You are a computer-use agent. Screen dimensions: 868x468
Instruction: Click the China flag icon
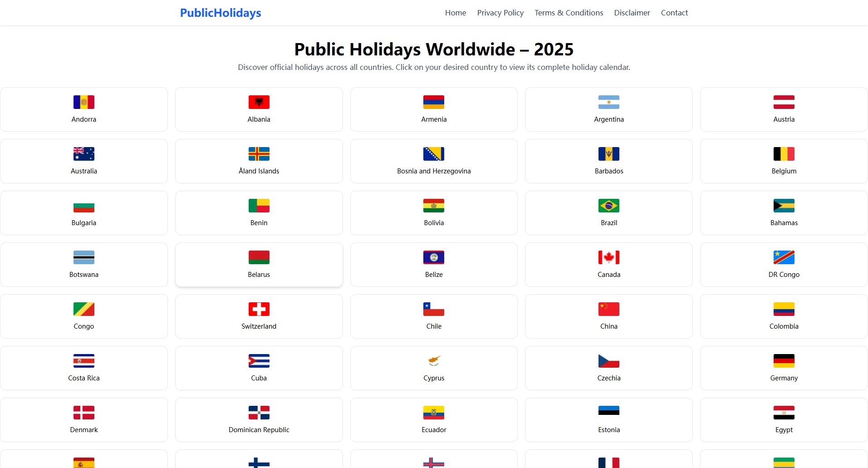pos(608,309)
